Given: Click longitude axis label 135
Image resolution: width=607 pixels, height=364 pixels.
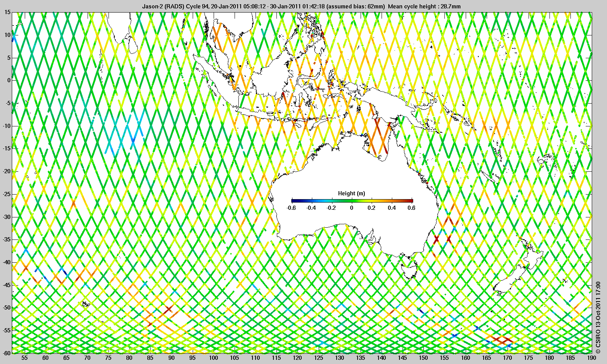Looking at the screenshot, I should pos(361,358).
